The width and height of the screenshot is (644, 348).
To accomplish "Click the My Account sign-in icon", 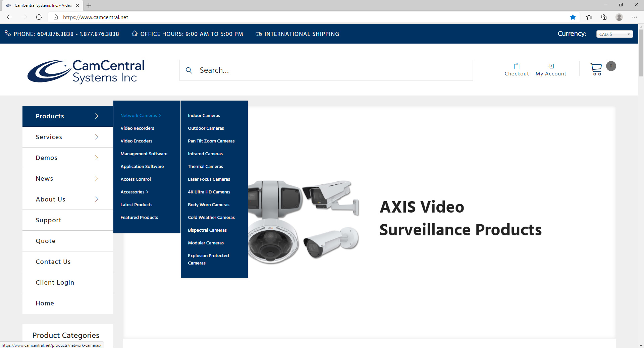I will [x=550, y=66].
